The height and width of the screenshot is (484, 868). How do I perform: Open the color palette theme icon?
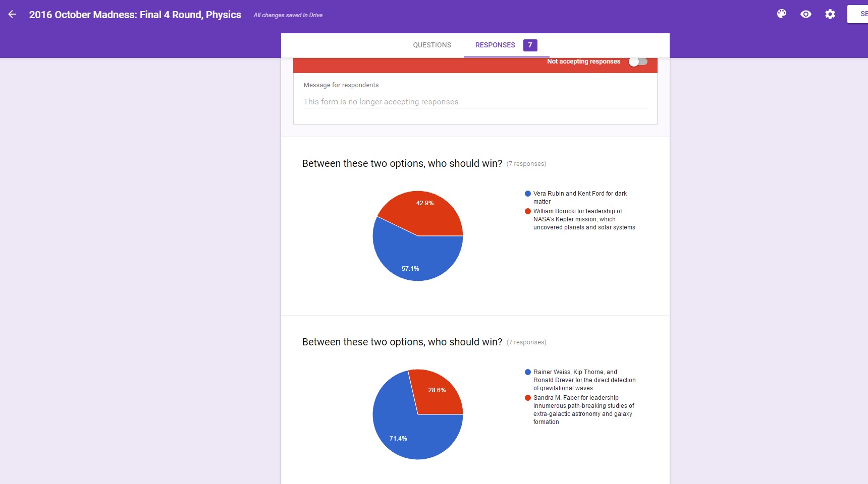point(782,14)
